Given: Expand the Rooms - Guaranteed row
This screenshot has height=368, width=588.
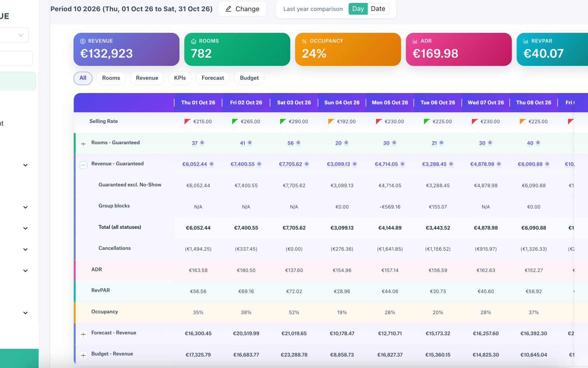Looking at the screenshot, I should tap(83, 144).
